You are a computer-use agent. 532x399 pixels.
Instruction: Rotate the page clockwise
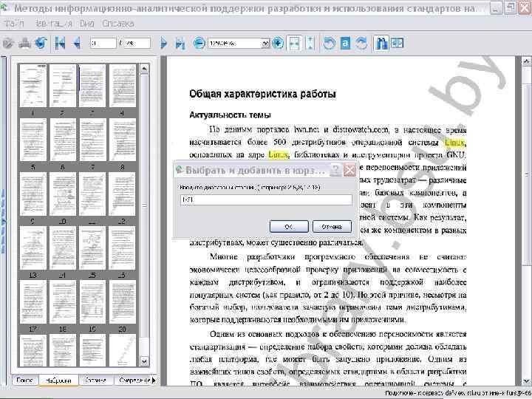point(361,44)
